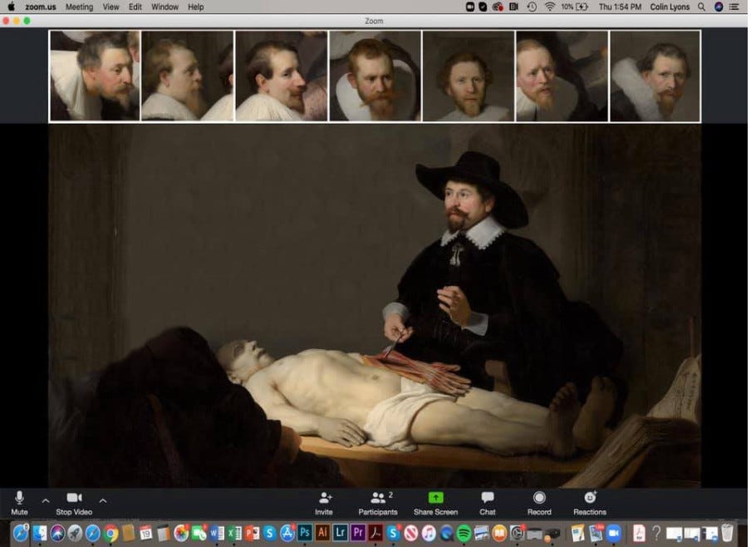This screenshot has height=547, width=756.
Task: Open Notification Center list icon
Action: click(734, 7)
